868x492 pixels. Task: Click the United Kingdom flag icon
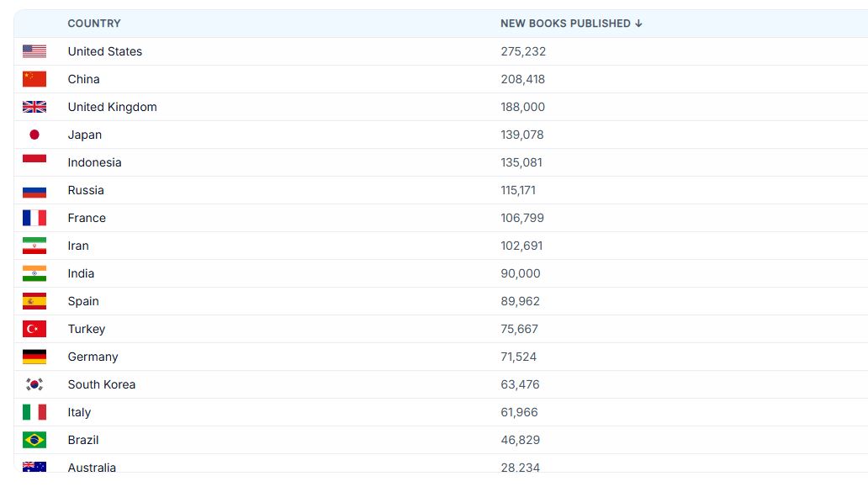click(x=34, y=107)
